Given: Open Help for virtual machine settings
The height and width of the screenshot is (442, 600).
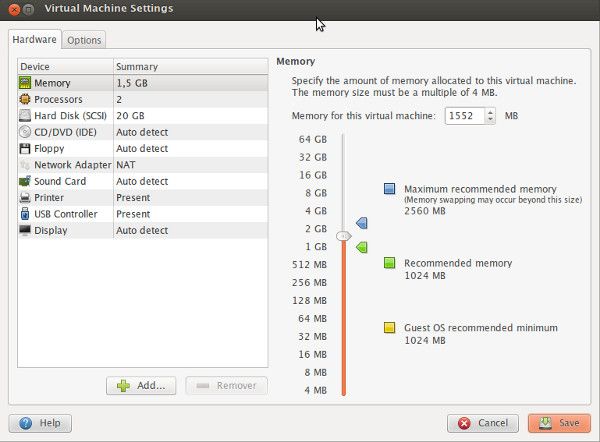Looking at the screenshot, I should coord(42,423).
